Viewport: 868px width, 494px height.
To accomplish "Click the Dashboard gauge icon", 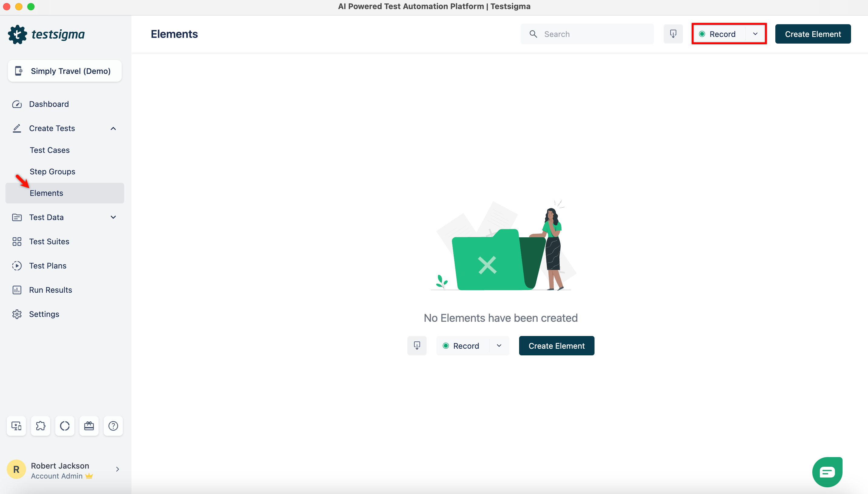I will [x=17, y=104].
